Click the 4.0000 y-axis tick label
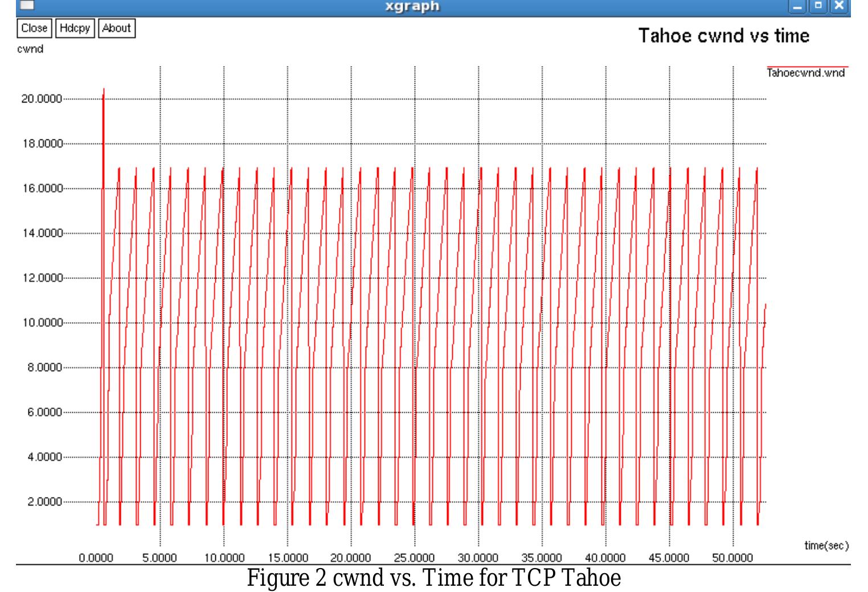The height and width of the screenshot is (592, 868). [44, 457]
